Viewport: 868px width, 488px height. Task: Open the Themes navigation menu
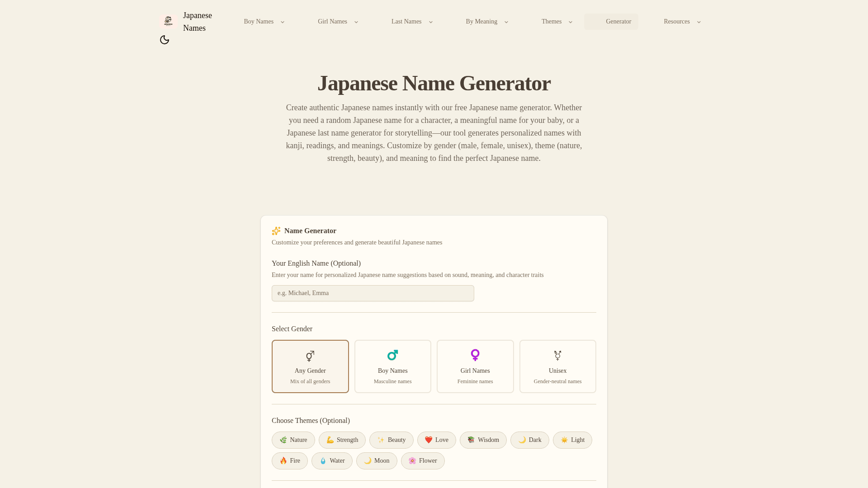557,21
